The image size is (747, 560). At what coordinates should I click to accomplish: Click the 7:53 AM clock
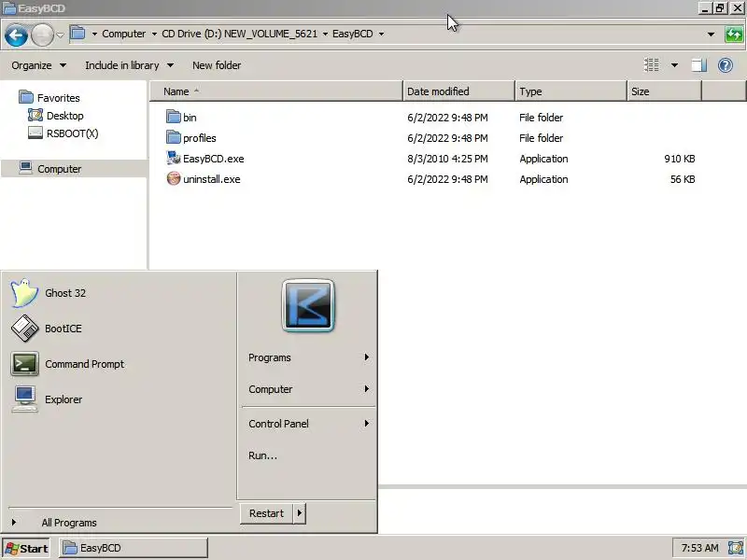tap(699, 548)
